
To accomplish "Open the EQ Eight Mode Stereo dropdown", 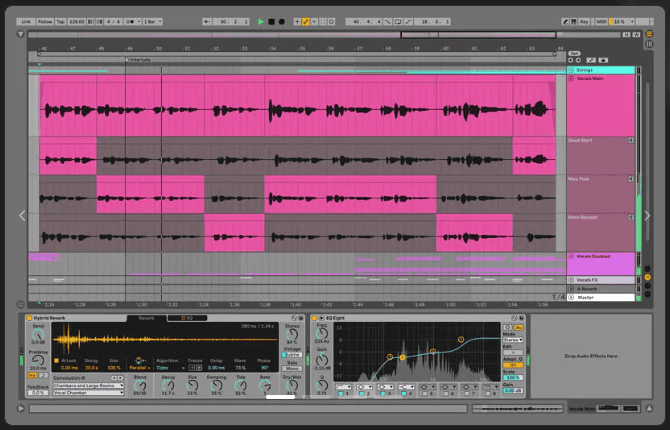I will point(513,340).
